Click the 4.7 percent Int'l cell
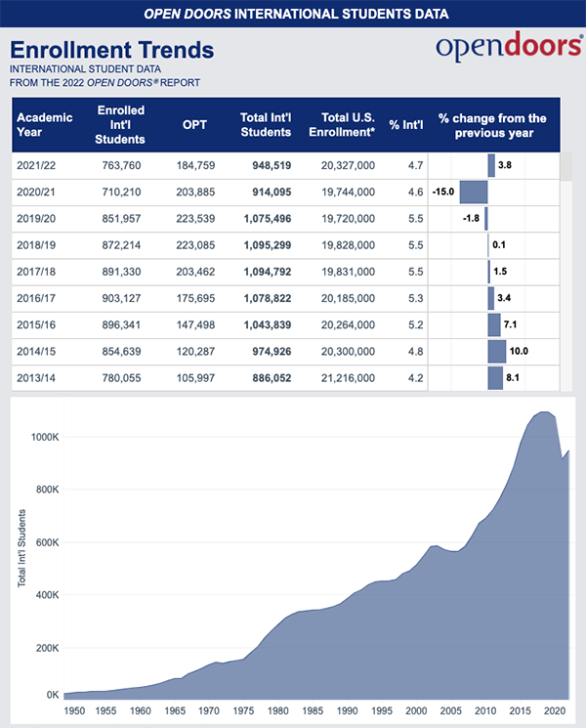586x728 pixels. [416, 165]
